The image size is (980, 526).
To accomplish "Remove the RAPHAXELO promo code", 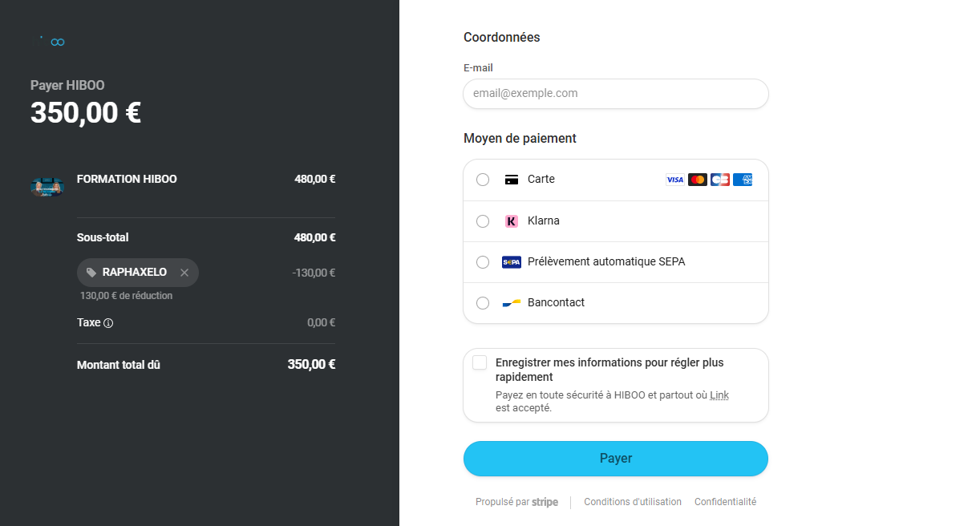I will pos(184,273).
